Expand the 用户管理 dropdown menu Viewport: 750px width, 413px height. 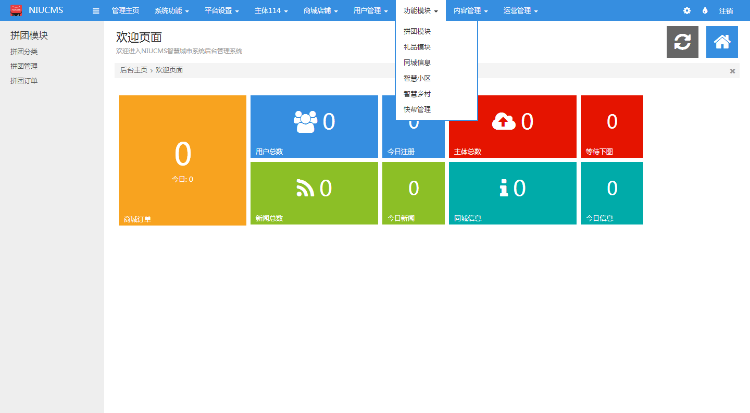tap(371, 11)
